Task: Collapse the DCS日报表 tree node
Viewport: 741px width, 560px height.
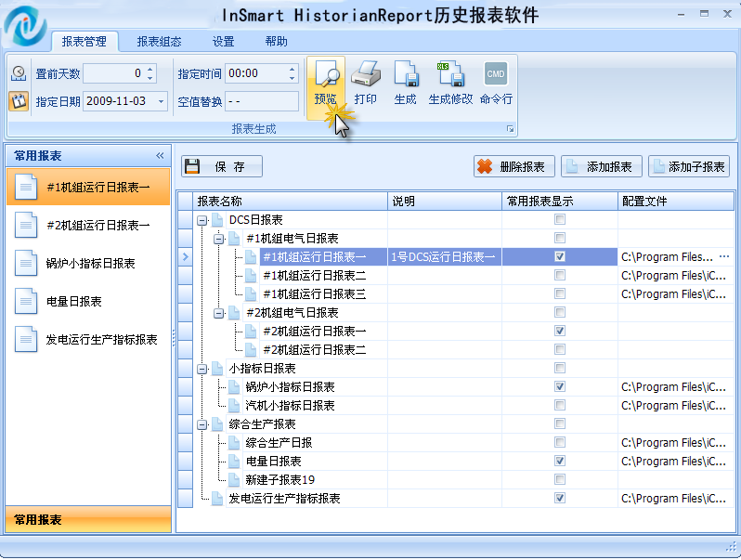Action: pyautogui.click(x=202, y=220)
